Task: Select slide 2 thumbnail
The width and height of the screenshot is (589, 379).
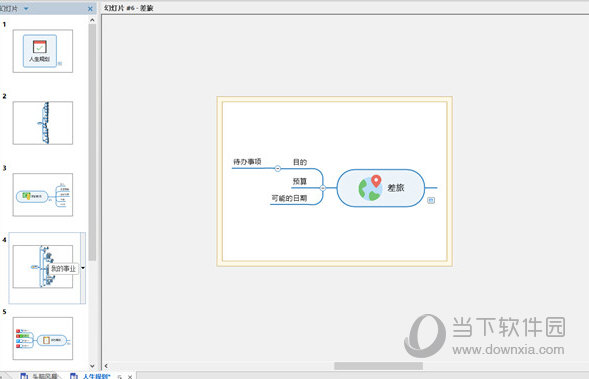Action: (43, 123)
